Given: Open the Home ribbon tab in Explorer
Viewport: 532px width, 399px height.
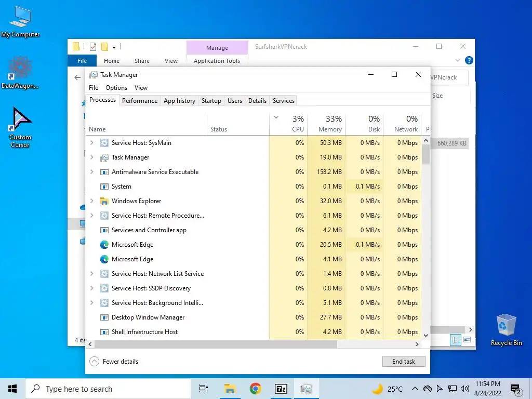Looking at the screenshot, I should pyautogui.click(x=112, y=61).
